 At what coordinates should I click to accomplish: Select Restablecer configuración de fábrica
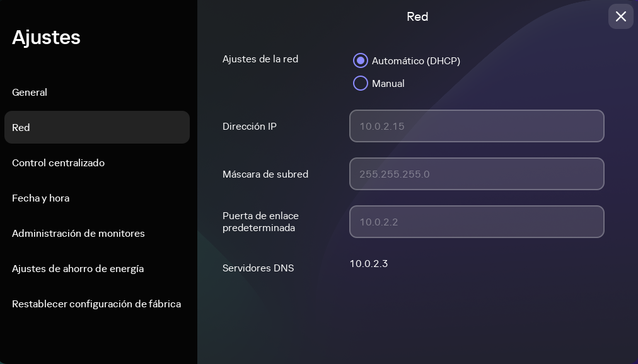coord(96,304)
